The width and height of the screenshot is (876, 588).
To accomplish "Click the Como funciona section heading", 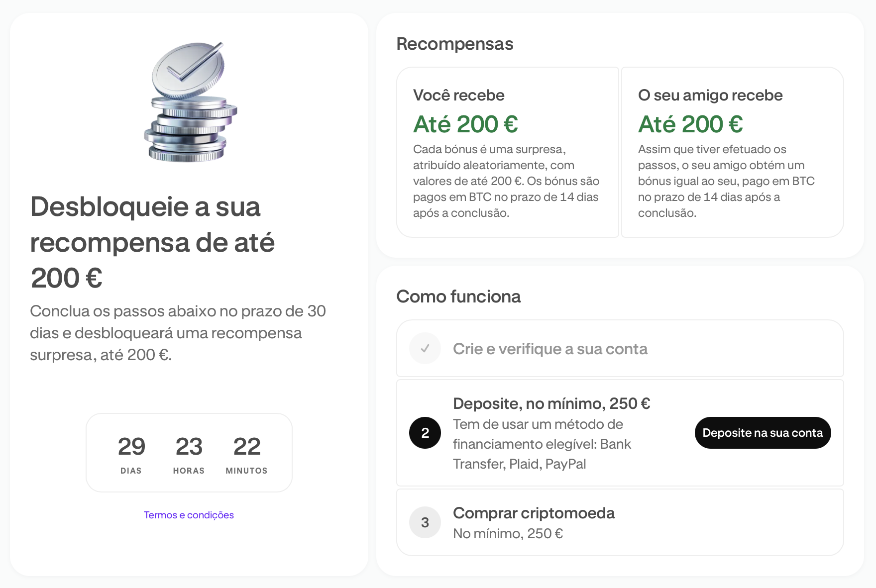I will pyautogui.click(x=458, y=296).
